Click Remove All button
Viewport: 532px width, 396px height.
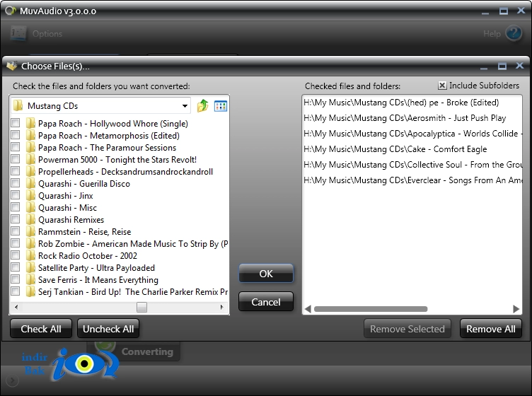490,329
